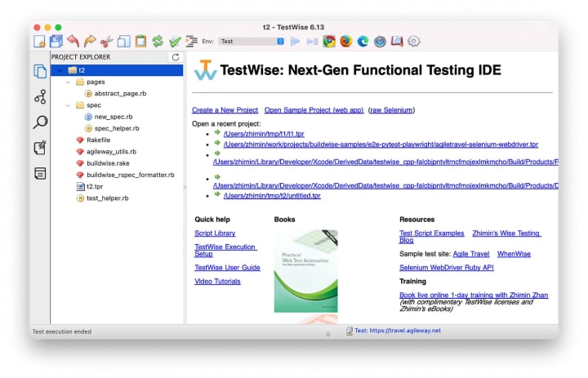Click the green check mark icon
The width and height of the screenshot is (588, 378).
coord(175,42)
